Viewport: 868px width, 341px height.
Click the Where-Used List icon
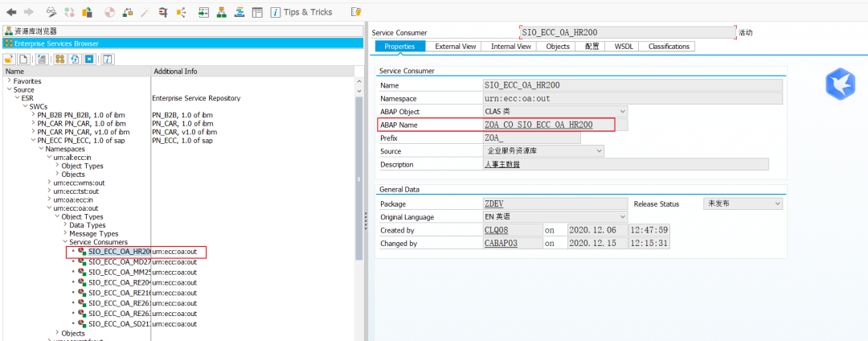pyautogui.click(x=162, y=11)
